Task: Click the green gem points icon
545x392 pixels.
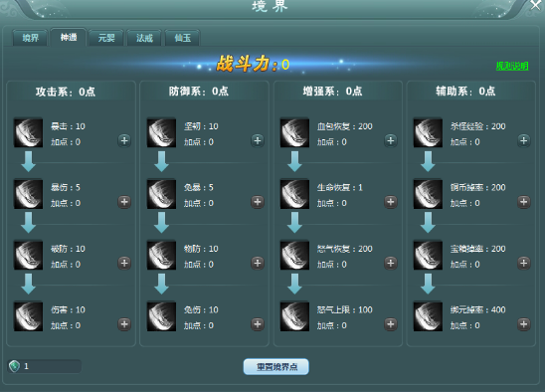Action: [x=14, y=366]
